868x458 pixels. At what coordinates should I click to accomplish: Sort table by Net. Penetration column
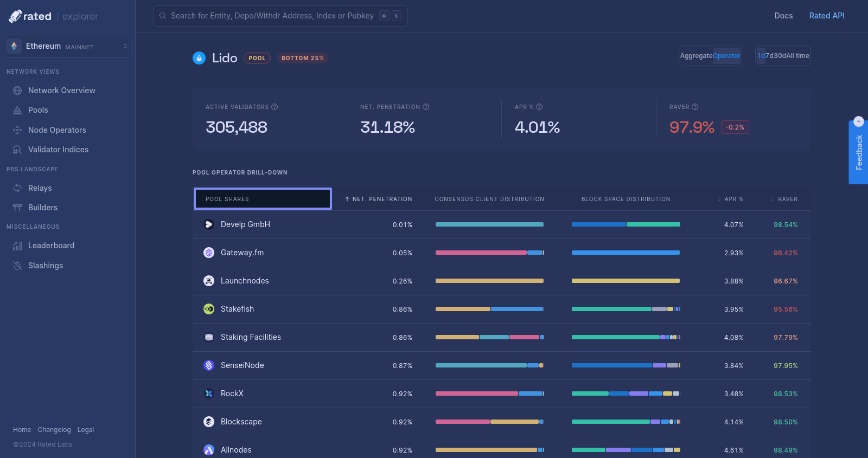pyautogui.click(x=379, y=199)
